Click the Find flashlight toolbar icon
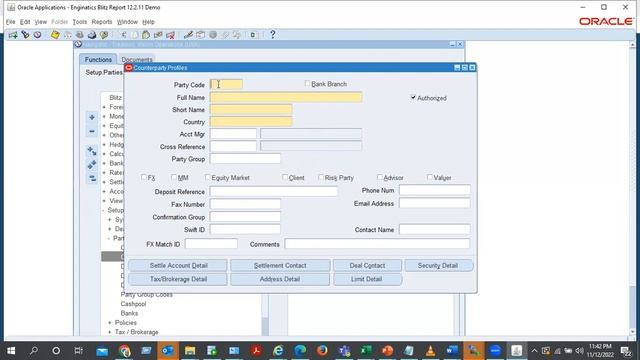The image size is (640, 360). point(25,35)
